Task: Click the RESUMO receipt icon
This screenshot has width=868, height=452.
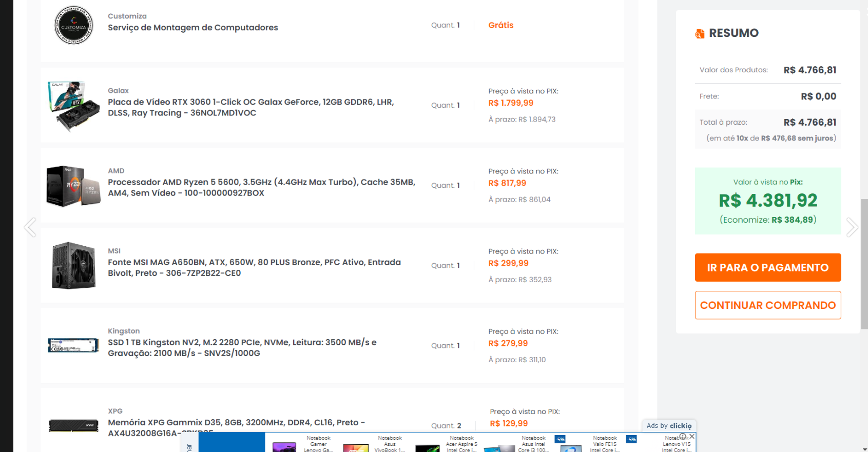Action: (x=700, y=33)
